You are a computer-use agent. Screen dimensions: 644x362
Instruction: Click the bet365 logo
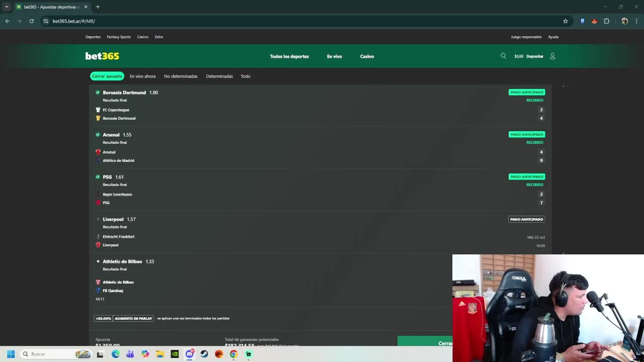pos(102,56)
